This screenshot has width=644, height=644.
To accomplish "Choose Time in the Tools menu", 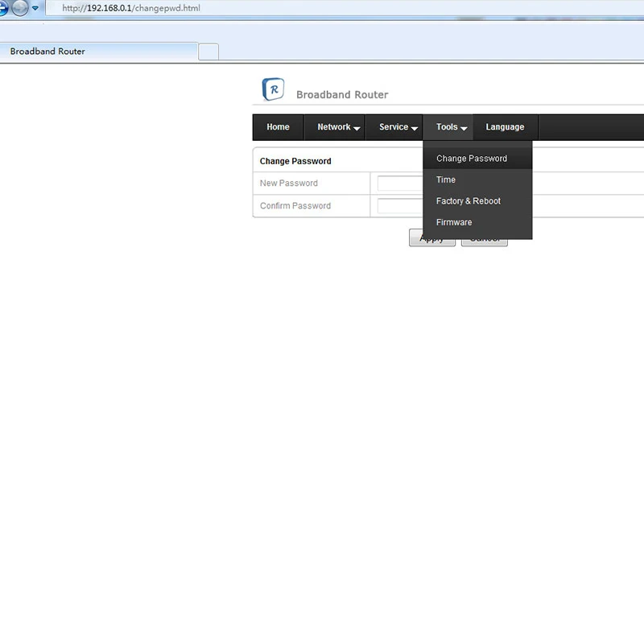I will click(x=477, y=180).
